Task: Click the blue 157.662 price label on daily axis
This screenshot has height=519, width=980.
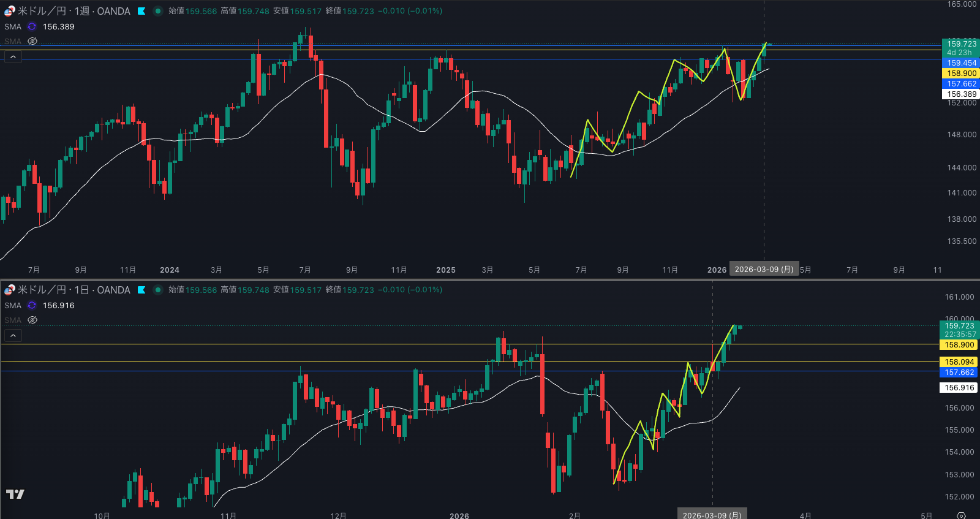Action: [959, 373]
